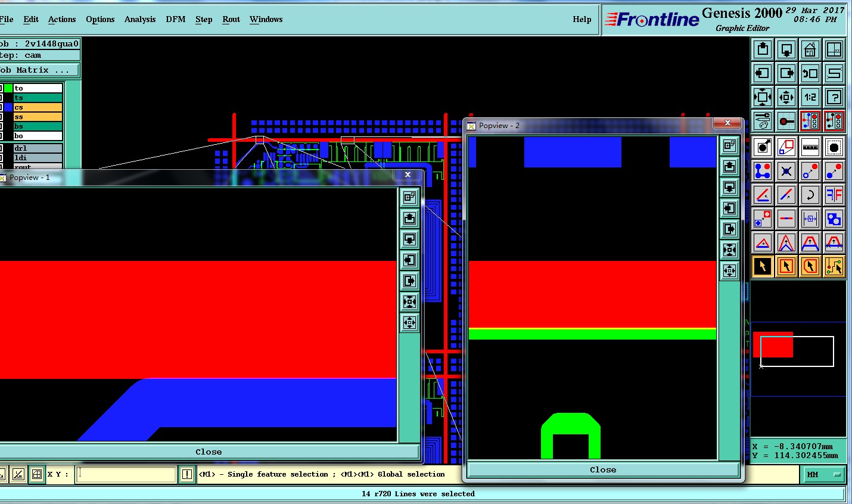Toggle the checkbox for layer ss
Viewport: 852px width, 504px height.
coord(1,117)
